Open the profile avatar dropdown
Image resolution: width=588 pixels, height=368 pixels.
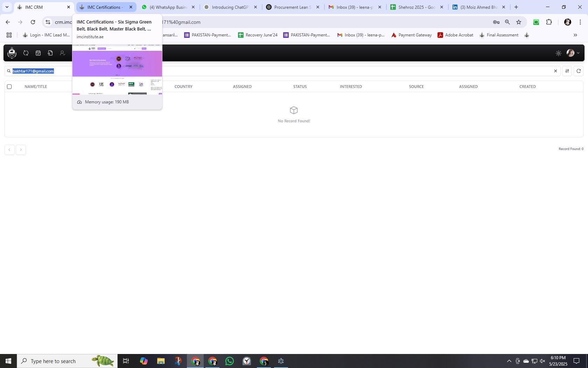(x=573, y=53)
